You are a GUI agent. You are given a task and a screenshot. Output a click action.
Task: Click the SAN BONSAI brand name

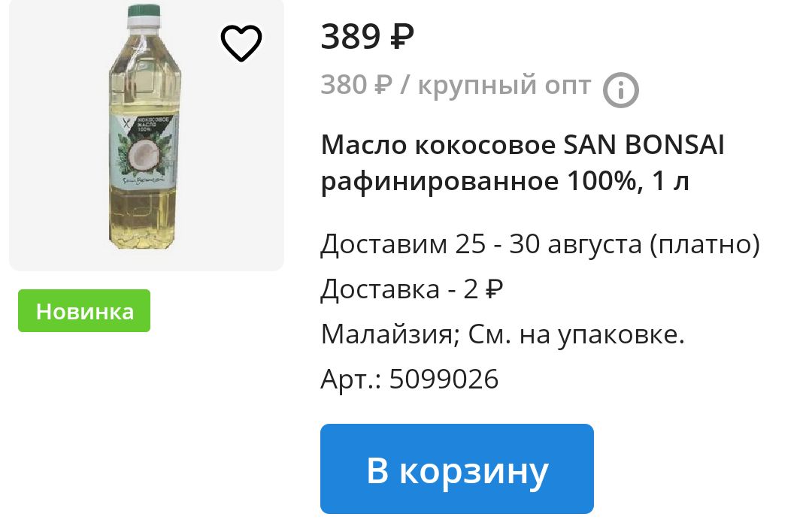point(644,145)
